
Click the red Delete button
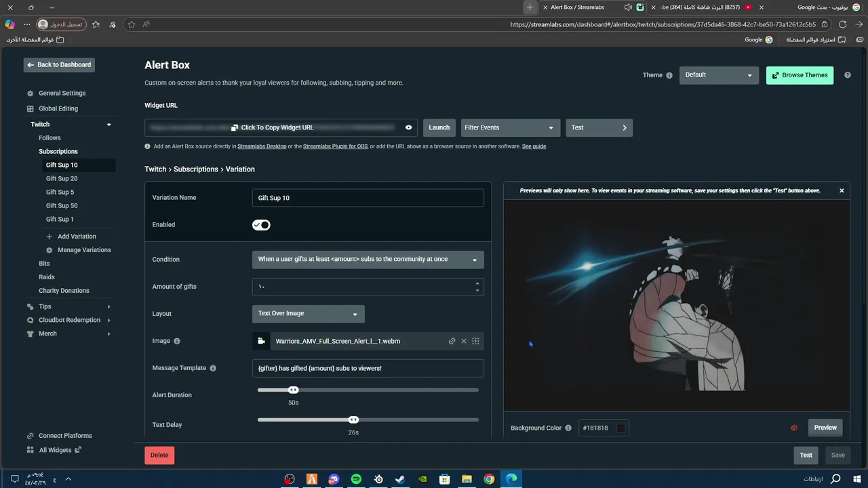pos(159,455)
